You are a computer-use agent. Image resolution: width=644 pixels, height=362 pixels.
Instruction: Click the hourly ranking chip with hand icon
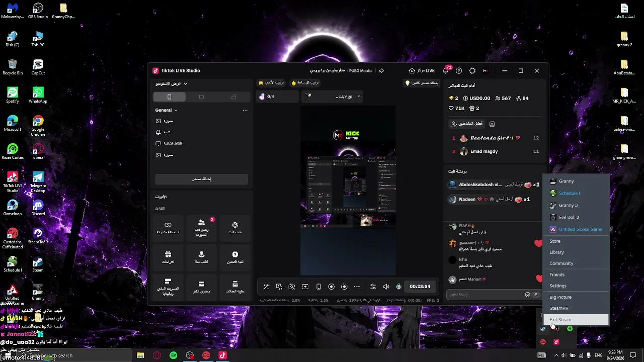pos(305,82)
